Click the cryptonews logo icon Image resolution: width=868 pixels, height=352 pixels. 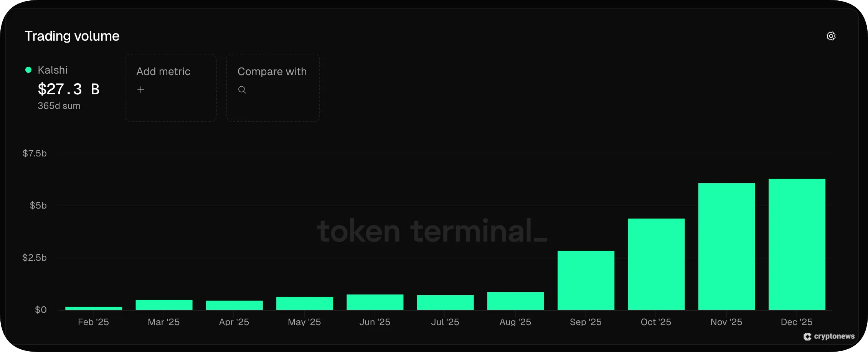tap(807, 337)
